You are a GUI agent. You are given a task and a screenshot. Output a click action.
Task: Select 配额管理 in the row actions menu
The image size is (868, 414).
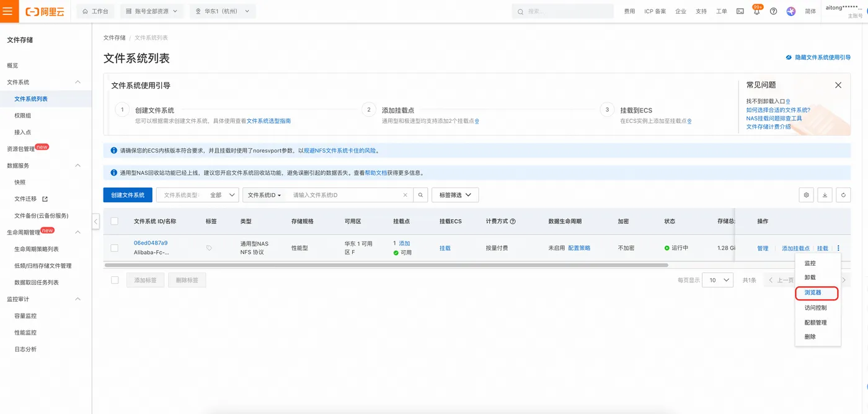[x=815, y=323]
